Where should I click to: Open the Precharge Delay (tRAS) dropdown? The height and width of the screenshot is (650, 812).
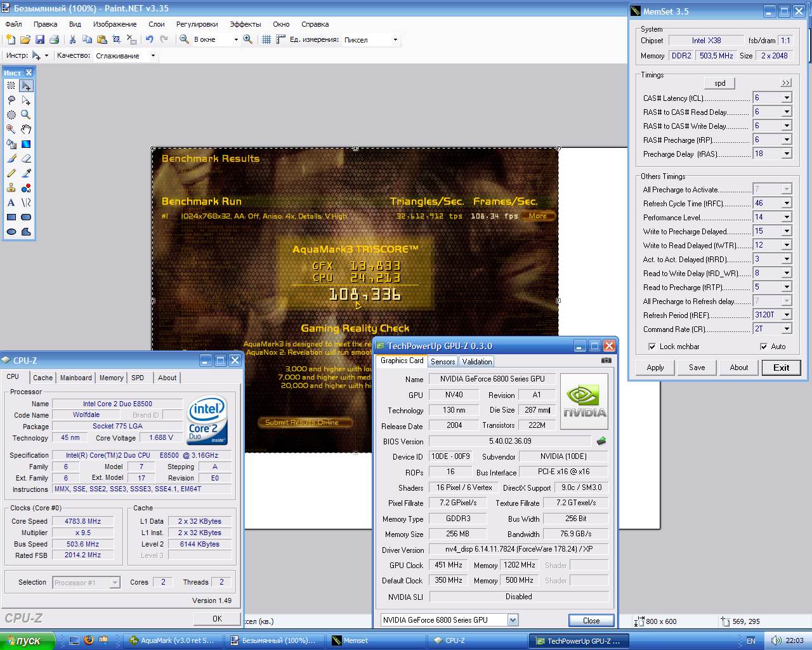(x=787, y=154)
